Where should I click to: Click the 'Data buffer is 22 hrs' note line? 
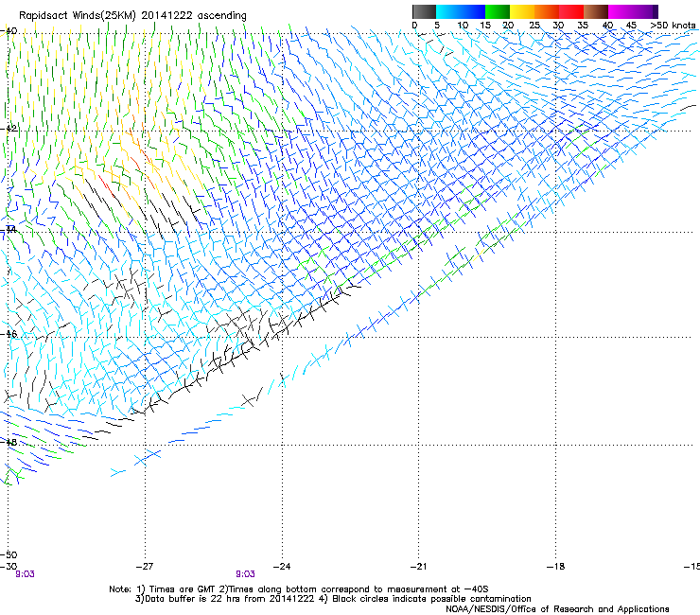(x=333, y=599)
